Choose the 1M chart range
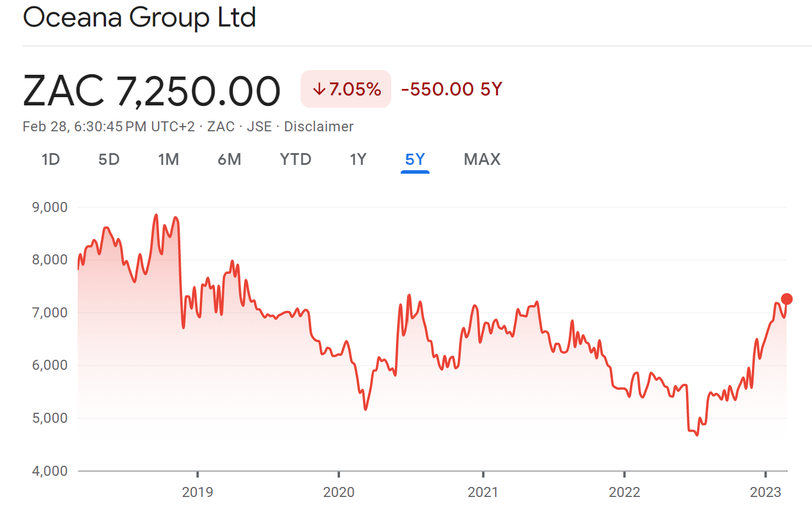Viewport: 812px width, 517px height. tap(169, 160)
